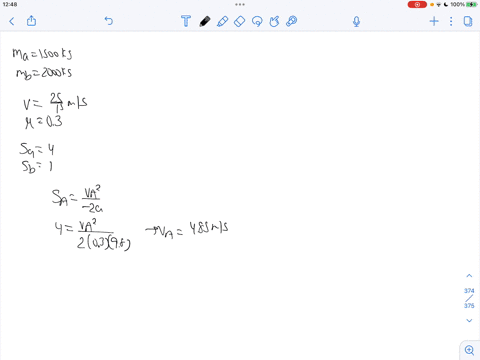Click the page number 374 indicator

click(x=469, y=291)
